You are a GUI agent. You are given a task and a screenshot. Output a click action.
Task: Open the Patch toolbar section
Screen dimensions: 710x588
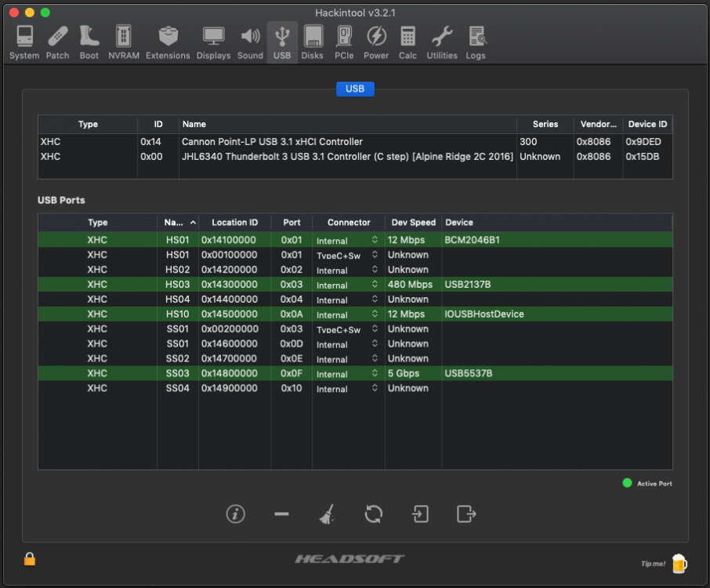pyautogui.click(x=57, y=42)
